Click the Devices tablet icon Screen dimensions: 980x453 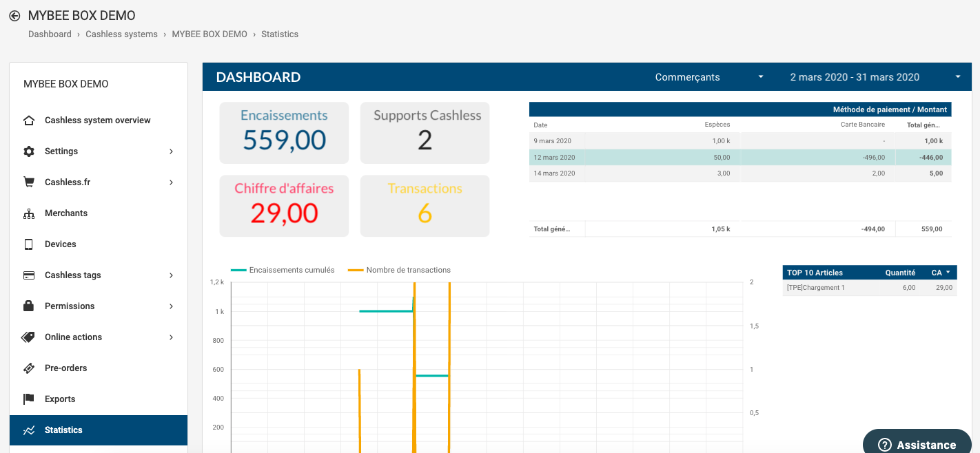click(29, 244)
